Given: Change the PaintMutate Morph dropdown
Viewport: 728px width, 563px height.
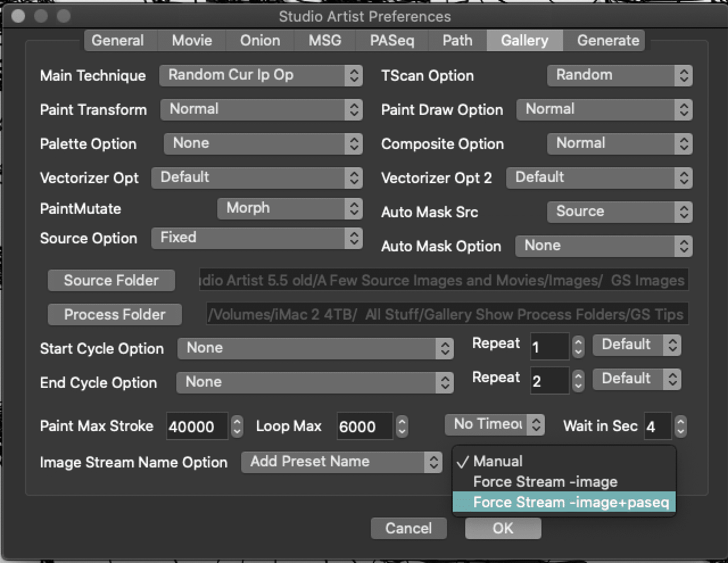Looking at the screenshot, I should pyautogui.click(x=289, y=209).
